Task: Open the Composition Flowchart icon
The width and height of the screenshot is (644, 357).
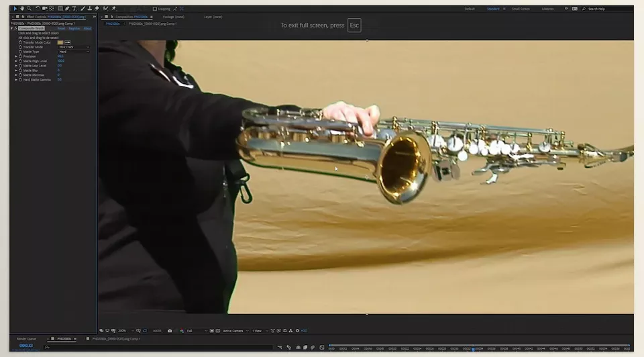Action: pyautogui.click(x=290, y=331)
